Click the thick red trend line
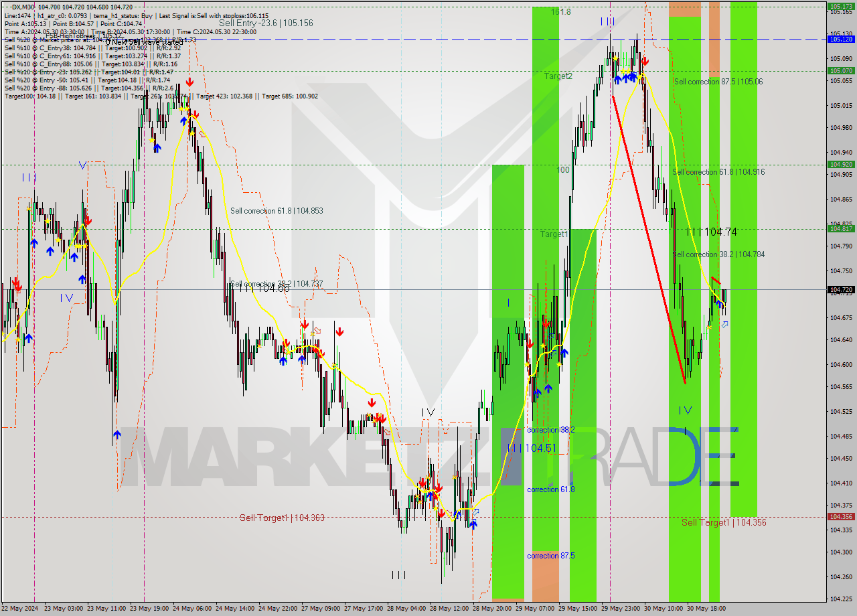Viewport: 857px width, 616px height. pos(649,238)
